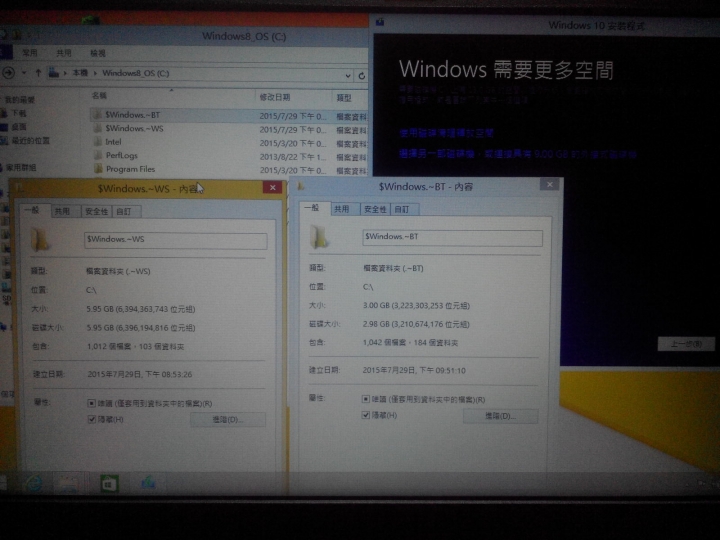Open the Windows Store taskbar icon
The width and height of the screenshot is (720, 540).
pos(109,484)
